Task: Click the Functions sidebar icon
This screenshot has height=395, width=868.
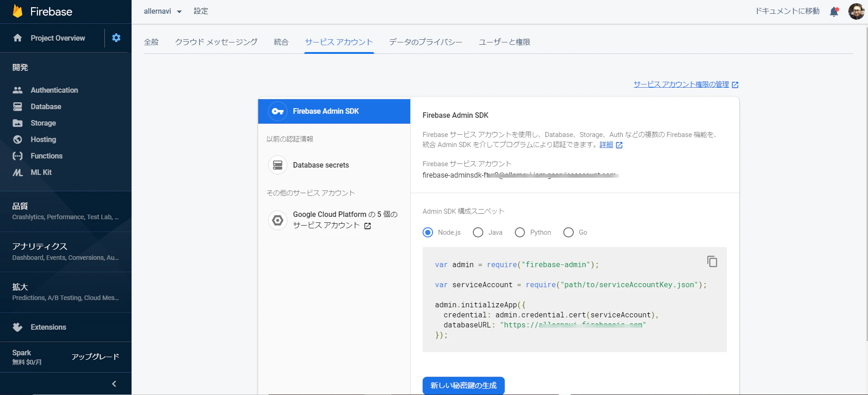Action: (18, 156)
